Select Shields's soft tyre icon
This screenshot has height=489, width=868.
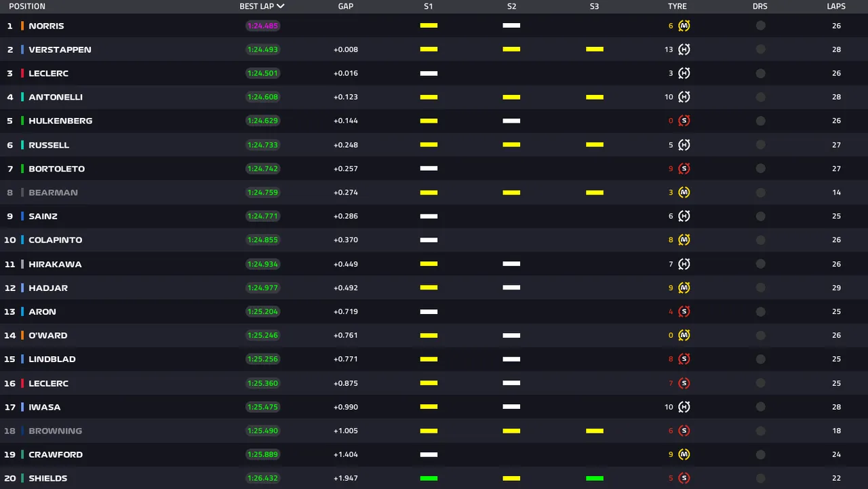[x=684, y=478]
